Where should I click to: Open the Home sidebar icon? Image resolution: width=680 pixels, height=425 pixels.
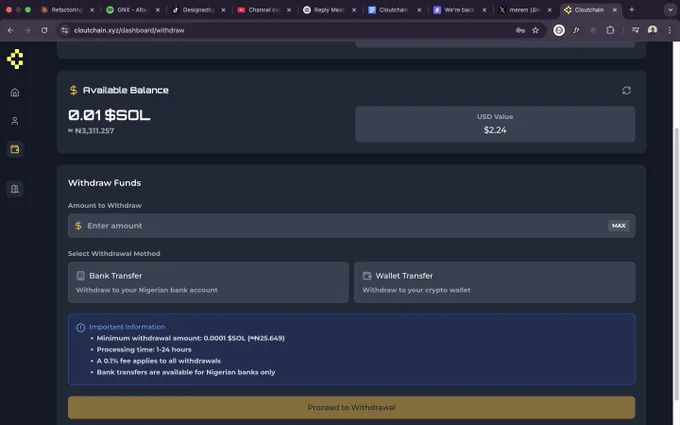[x=15, y=92]
